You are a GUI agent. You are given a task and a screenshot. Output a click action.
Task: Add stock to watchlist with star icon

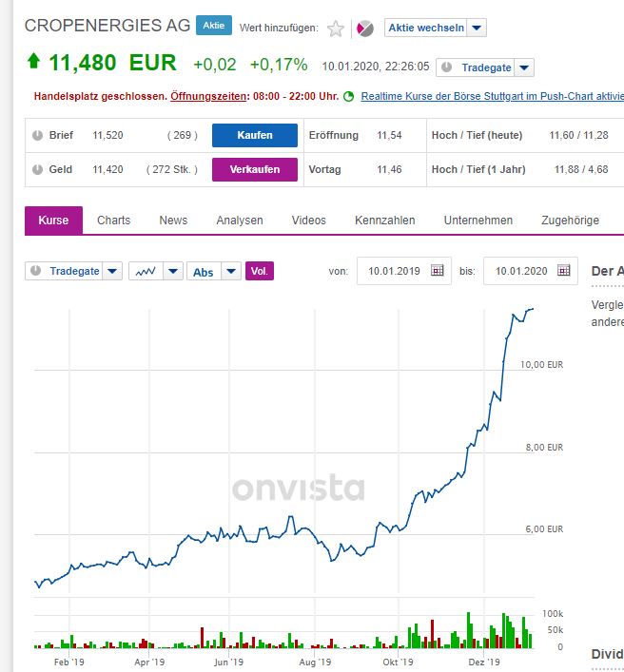coord(336,29)
